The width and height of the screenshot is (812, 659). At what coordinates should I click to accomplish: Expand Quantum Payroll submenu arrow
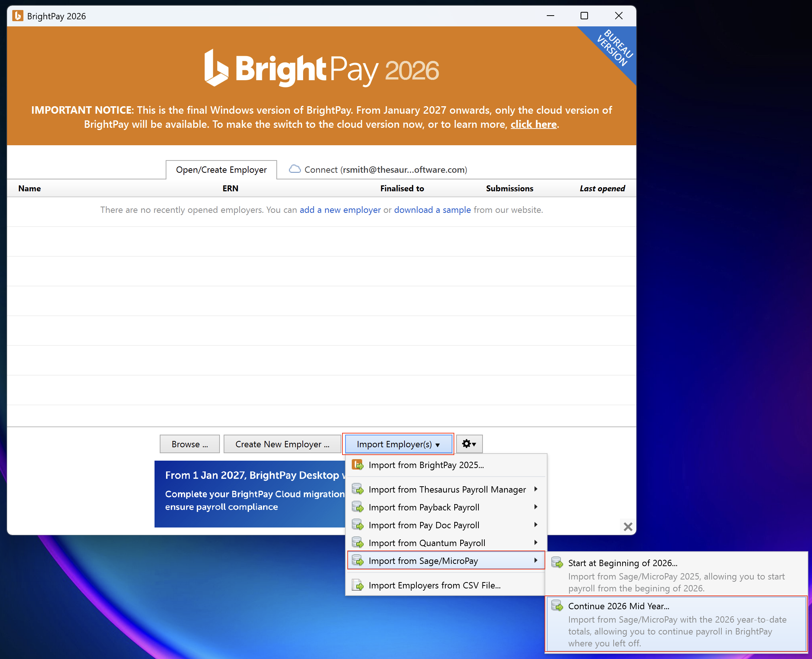click(536, 542)
